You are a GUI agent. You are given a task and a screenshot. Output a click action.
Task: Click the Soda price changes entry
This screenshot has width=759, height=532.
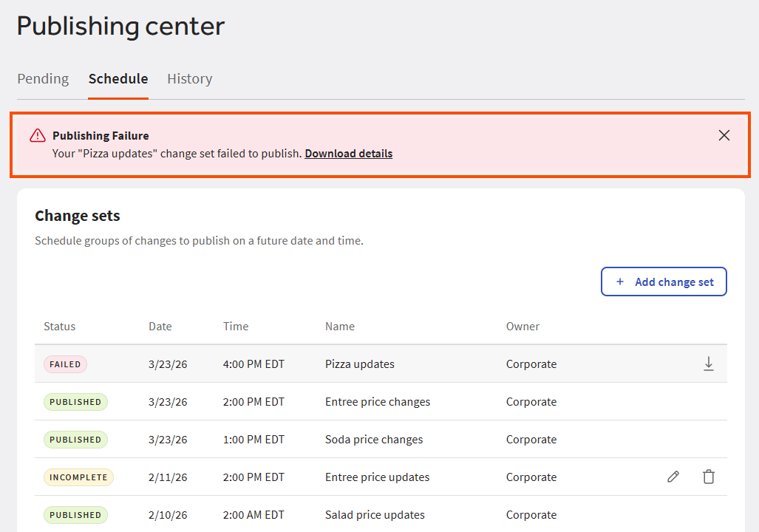pyautogui.click(x=374, y=439)
